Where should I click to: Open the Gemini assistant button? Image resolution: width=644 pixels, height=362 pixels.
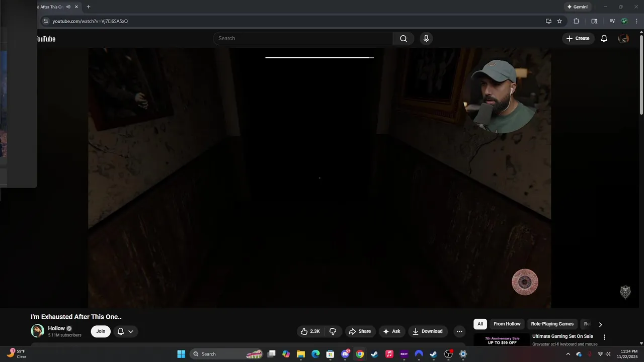tap(577, 7)
